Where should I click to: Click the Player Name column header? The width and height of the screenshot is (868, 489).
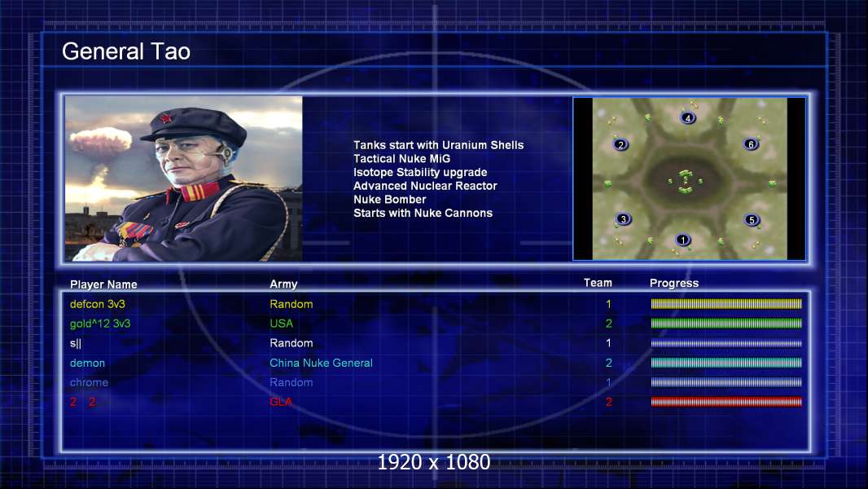[x=103, y=284]
